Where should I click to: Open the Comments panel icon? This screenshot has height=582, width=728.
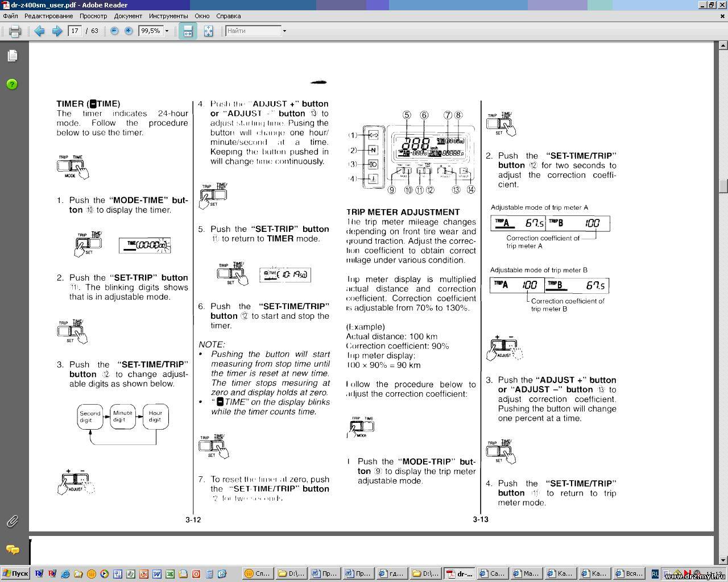[x=12, y=550]
